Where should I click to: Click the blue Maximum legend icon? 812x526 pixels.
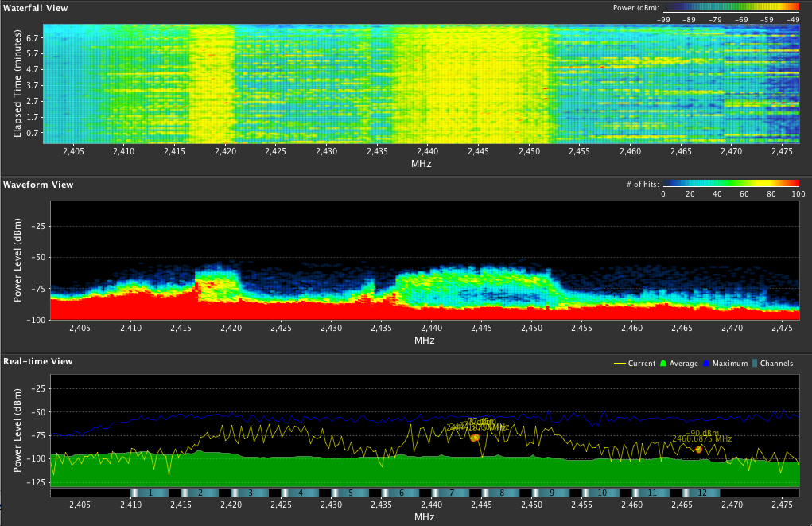coord(707,364)
